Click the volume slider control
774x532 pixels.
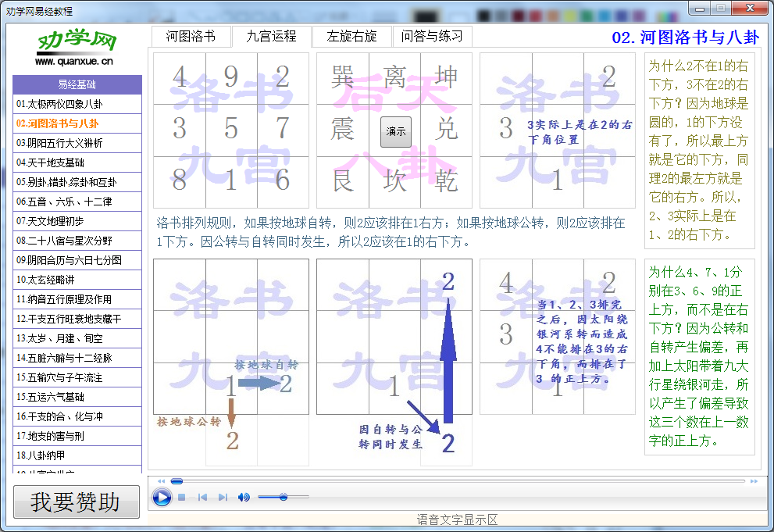pos(284,497)
